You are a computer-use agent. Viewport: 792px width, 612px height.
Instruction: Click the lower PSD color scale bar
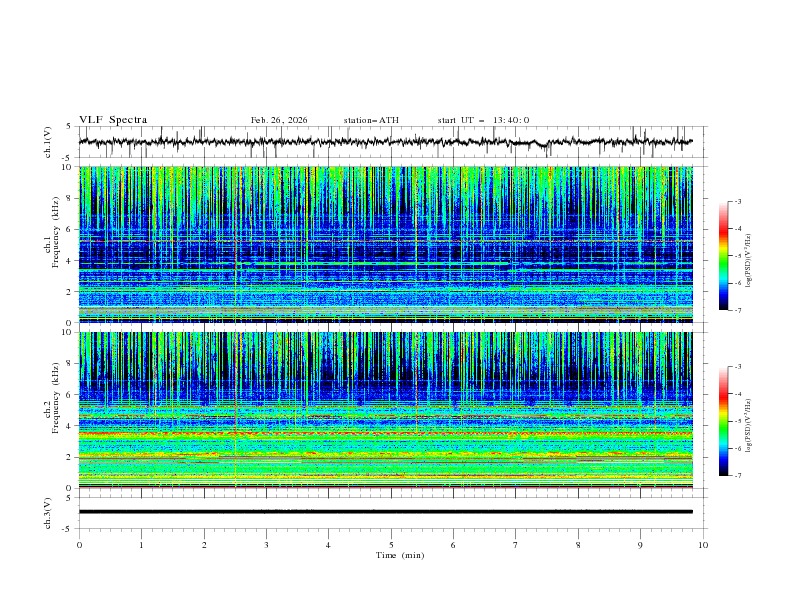[x=724, y=421]
